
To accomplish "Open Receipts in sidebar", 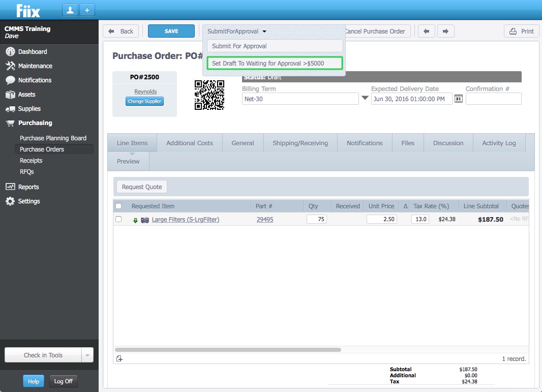I will point(31,161).
